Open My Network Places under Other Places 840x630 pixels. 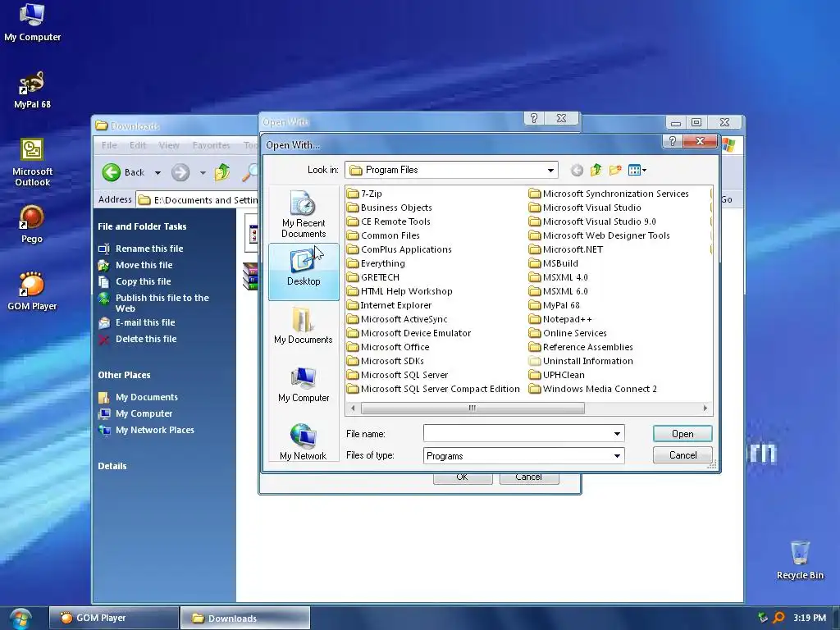click(x=155, y=430)
